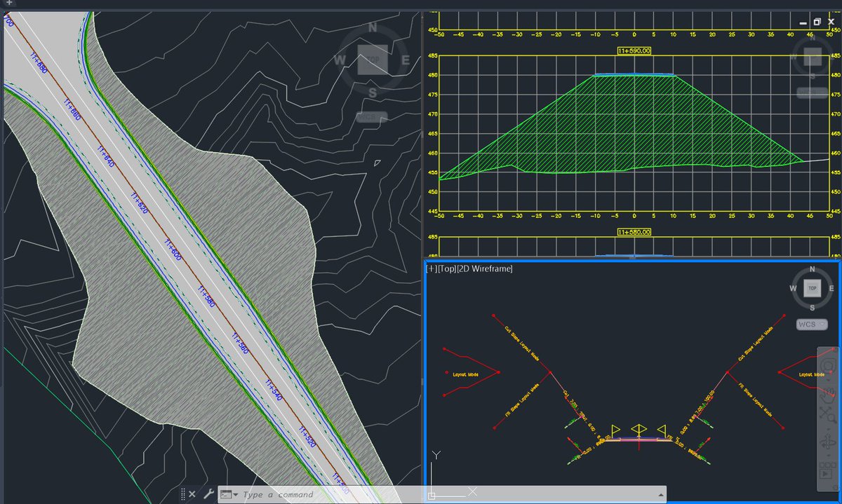Select the 11+580.00 section title

634,232
